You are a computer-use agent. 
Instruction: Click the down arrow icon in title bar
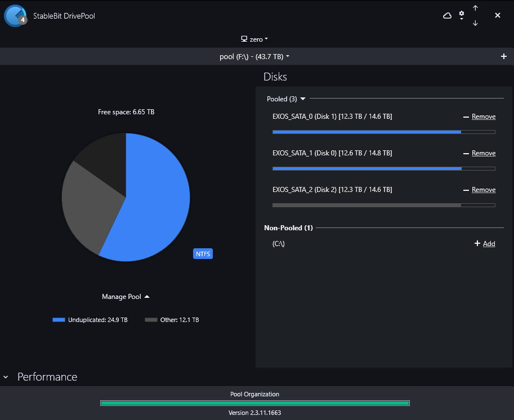click(475, 23)
